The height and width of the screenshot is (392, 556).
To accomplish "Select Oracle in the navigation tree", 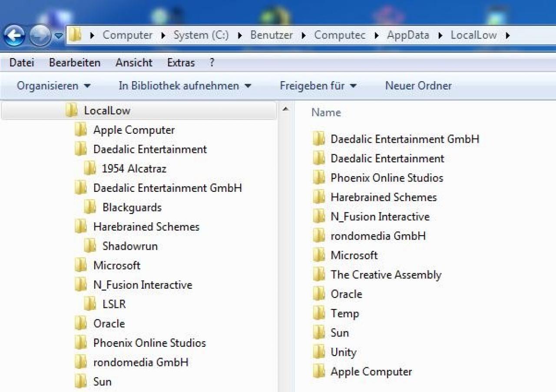I will (109, 323).
